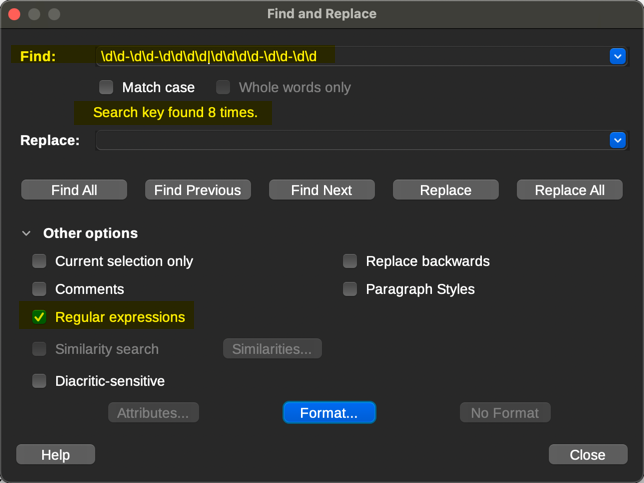Screen dimensions: 644x483
Task: Toggle Diacritic-sensitive checkbox
Action: coord(39,381)
